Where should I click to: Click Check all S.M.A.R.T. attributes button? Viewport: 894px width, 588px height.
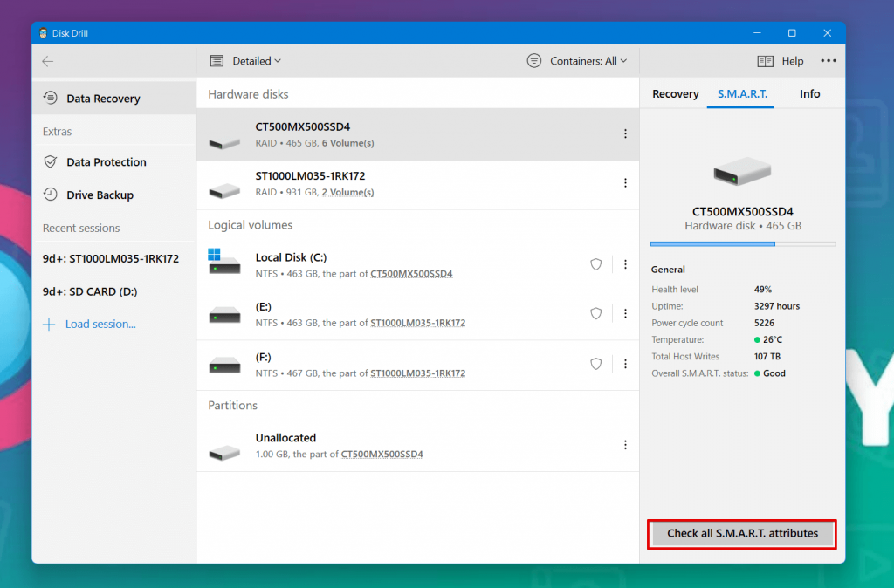(742, 534)
